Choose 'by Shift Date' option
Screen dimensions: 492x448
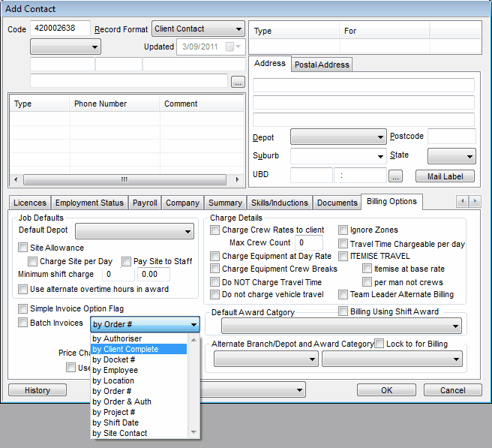click(x=117, y=422)
